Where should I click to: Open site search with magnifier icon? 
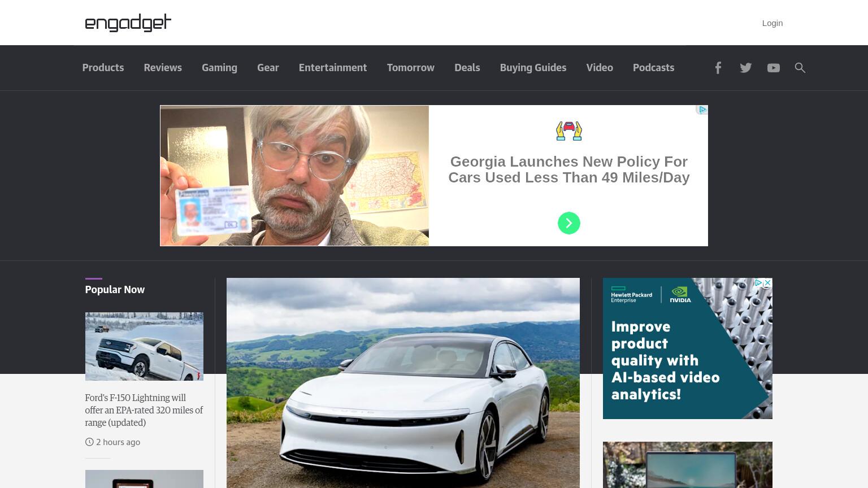click(x=800, y=68)
